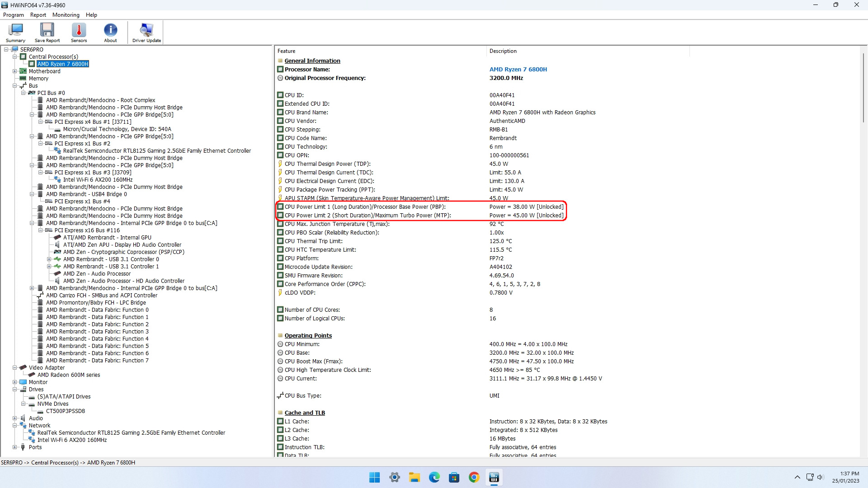Open Microsoft Store from taskbar
Viewport: 868px width, 488px height.
click(x=454, y=478)
